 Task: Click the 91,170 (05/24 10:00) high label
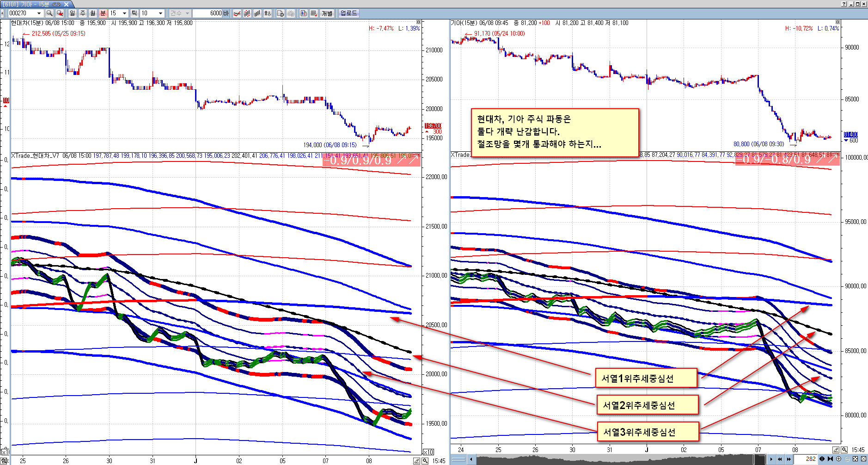[x=499, y=33]
